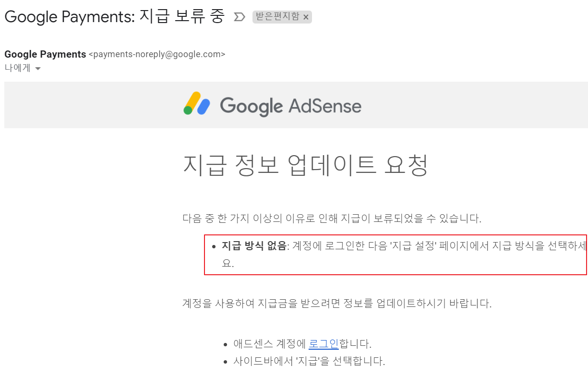Viewport: 588px width, 378px height.
Task: Click sender name Google Payments
Action: pyautogui.click(x=45, y=54)
